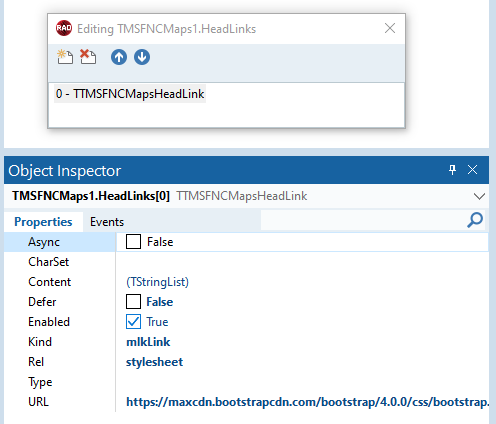Viewport: 496px width, 424px height.
Task: Move selected item up
Action: [x=119, y=57]
